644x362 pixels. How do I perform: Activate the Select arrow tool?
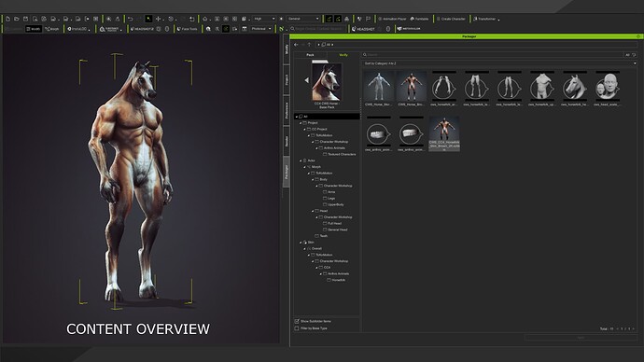(148, 19)
